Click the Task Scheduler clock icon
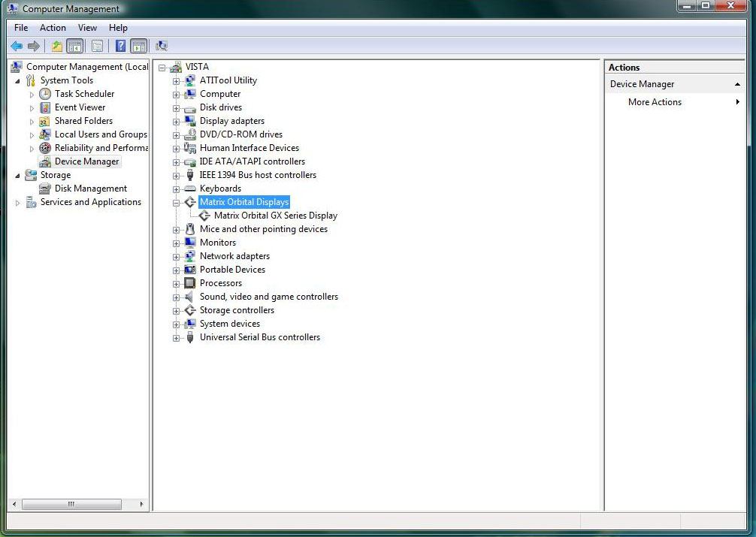 tap(45, 94)
